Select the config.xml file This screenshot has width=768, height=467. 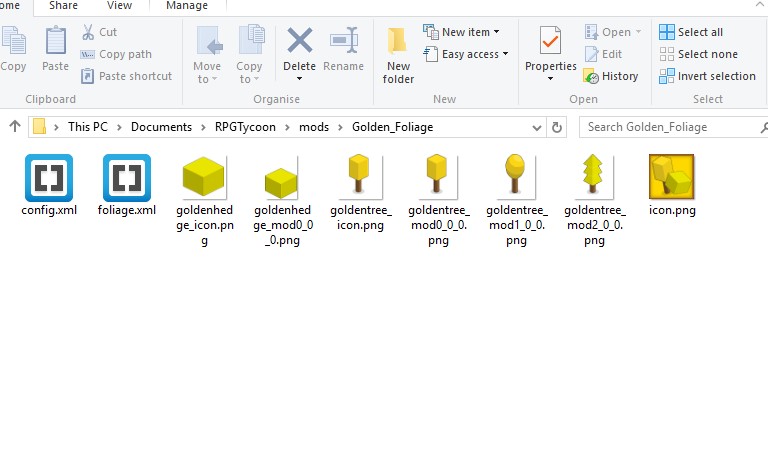[49, 177]
